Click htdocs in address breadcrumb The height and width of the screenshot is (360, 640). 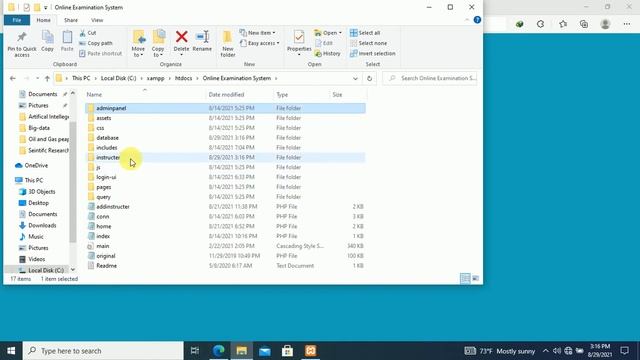(x=183, y=78)
